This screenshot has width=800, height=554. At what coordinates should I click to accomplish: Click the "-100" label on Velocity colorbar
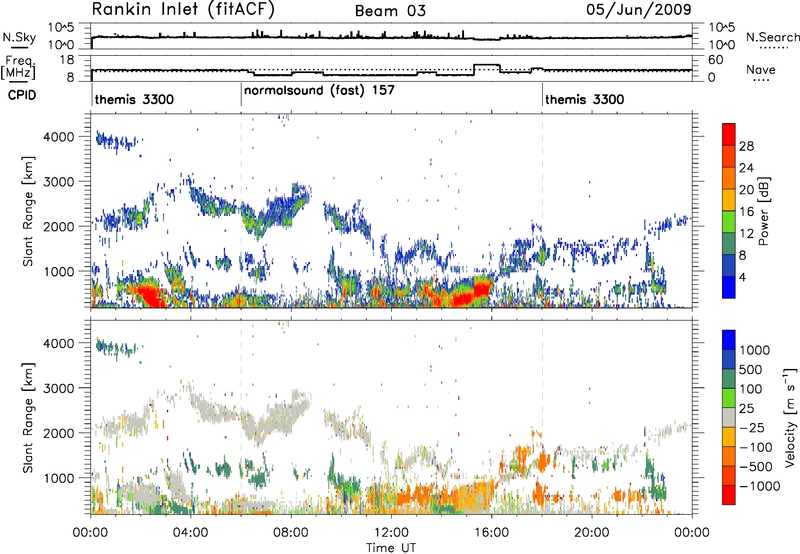755,447
